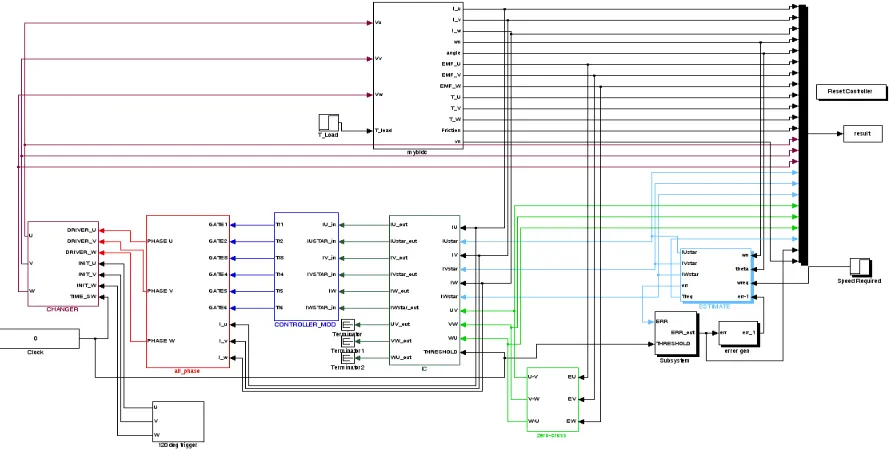Click DRIVER_U port on CHANGER
Viewport: 890px width, 450px height.
[82, 230]
